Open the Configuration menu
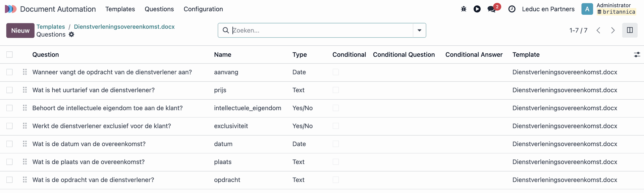 pos(203,9)
